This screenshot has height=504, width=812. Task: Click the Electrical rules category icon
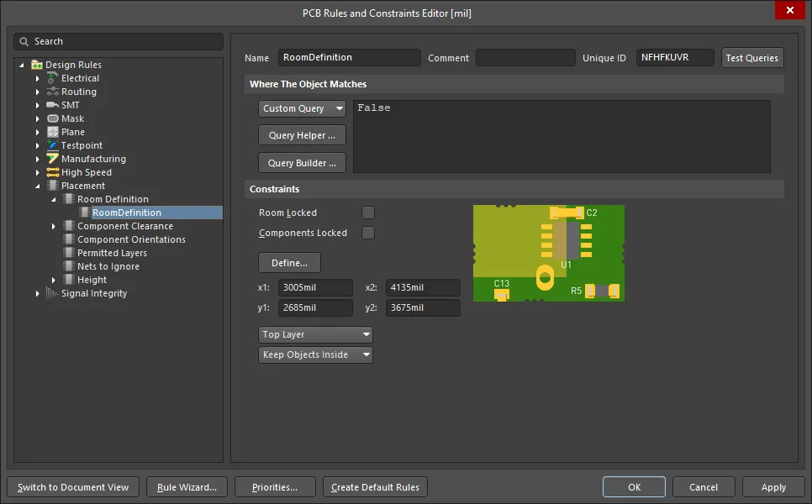(x=52, y=78)
